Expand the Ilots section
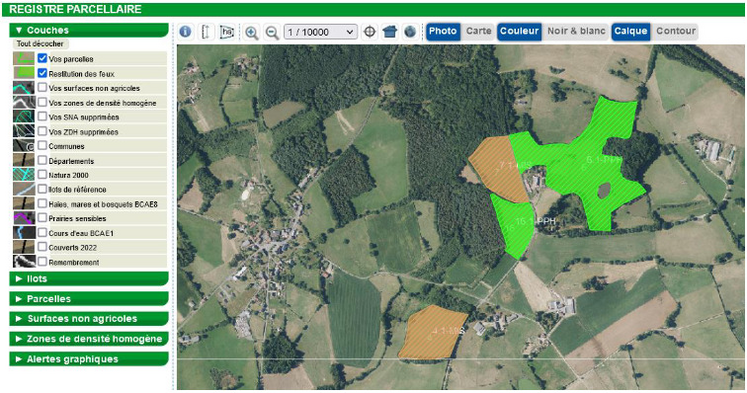This screenshot has height=393, width=747. 89,279
